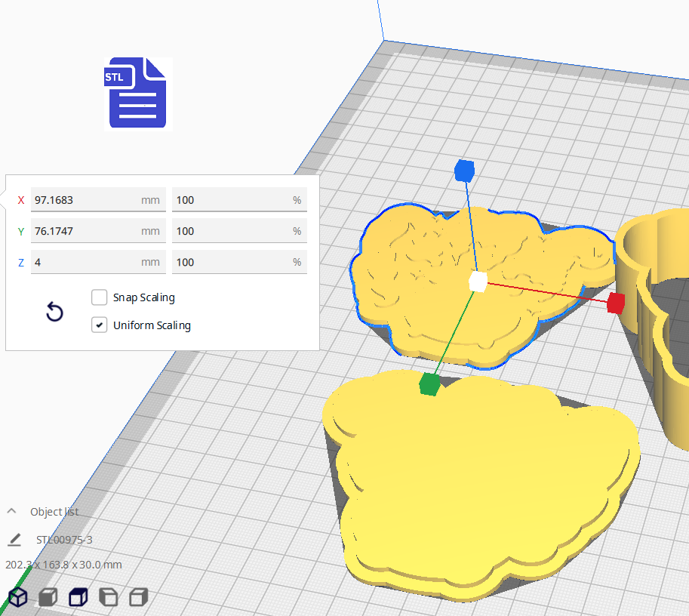
Task: Click the blue STL file icon
Action: [x=138, y=93]
